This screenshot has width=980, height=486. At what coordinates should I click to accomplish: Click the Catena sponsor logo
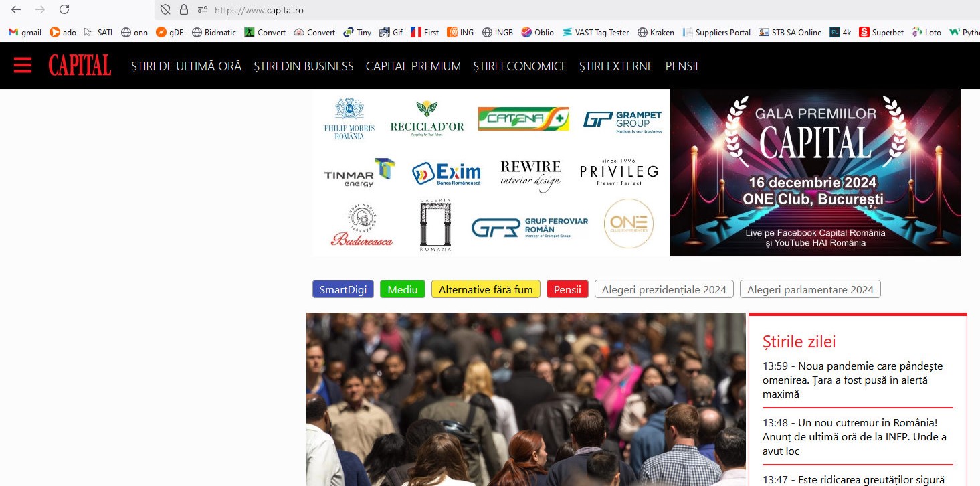[524, 119]
